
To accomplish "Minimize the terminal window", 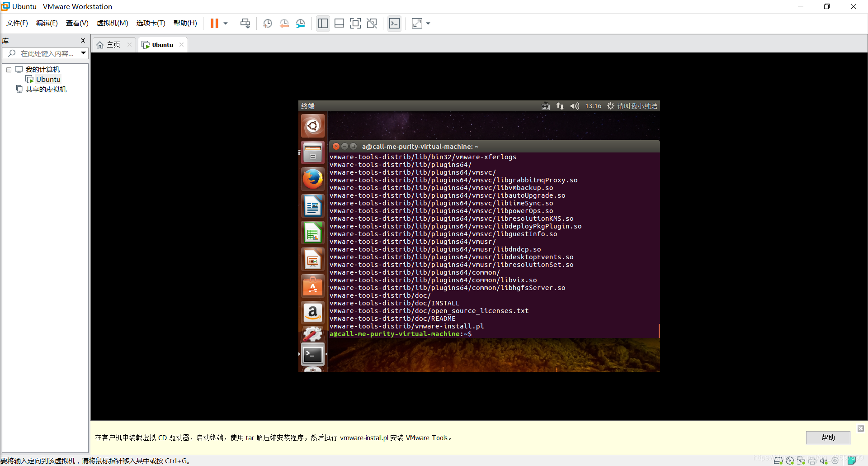I will tap(344, 146).
